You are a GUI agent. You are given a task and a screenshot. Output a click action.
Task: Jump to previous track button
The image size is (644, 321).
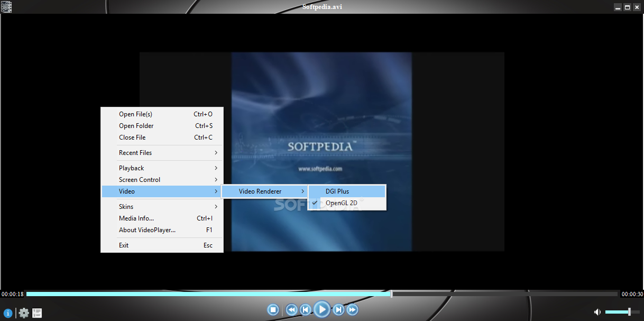306,310
